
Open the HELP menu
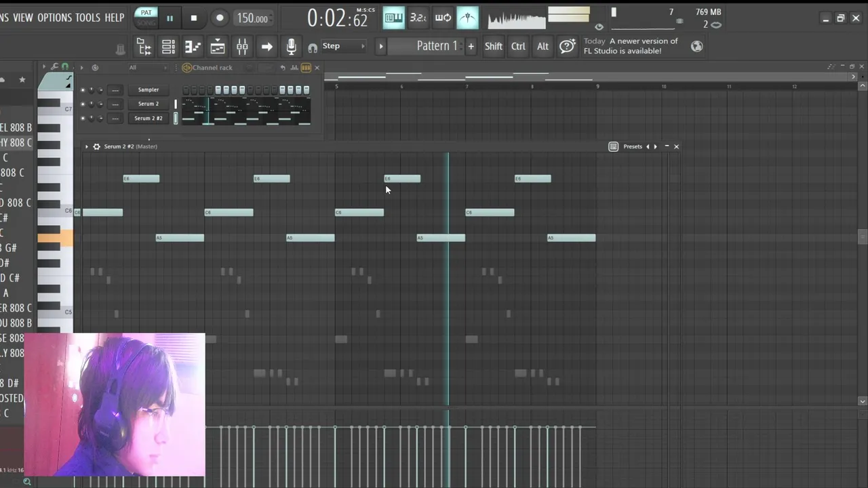114,18
